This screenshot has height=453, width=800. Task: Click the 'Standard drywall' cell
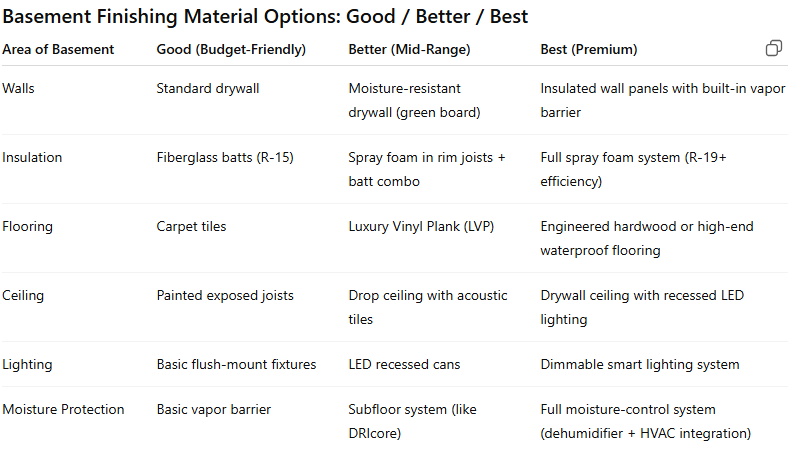coord(208,88)
